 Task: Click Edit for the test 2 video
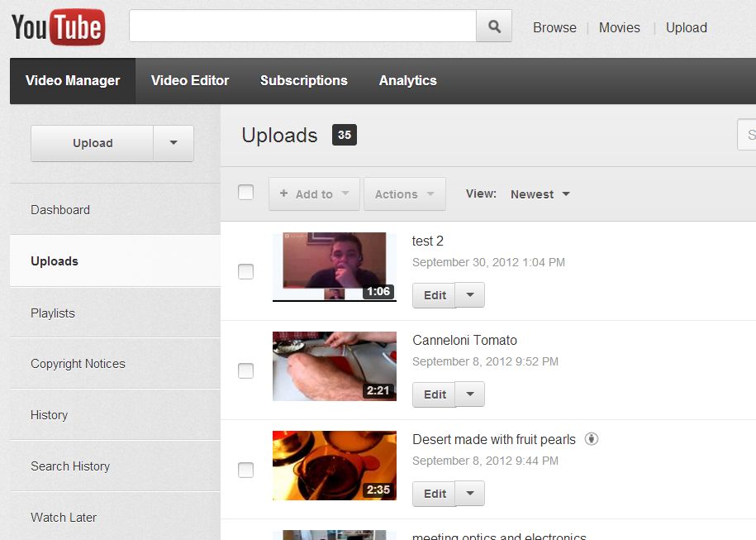point(434,295)
